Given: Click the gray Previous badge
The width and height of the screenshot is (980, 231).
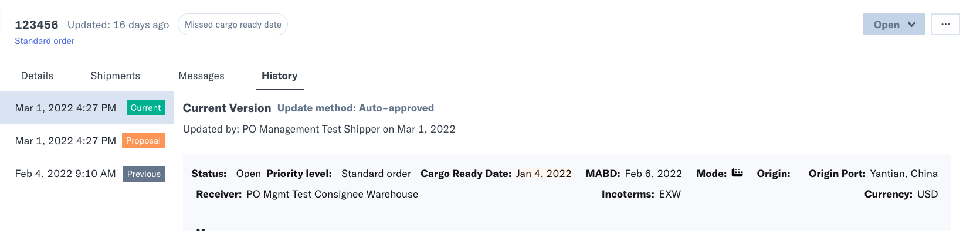Looking at the screenshot, I should [x=144, y=174].
